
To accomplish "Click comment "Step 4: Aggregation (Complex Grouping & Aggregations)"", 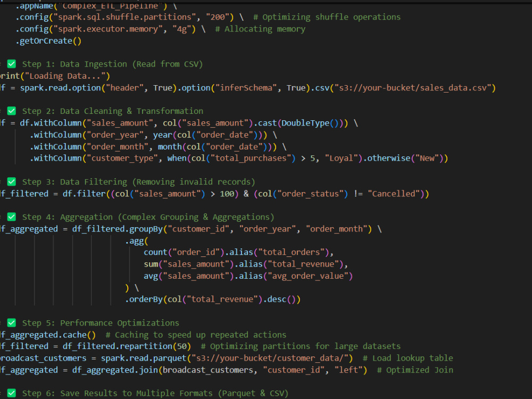I will (148, 217).
